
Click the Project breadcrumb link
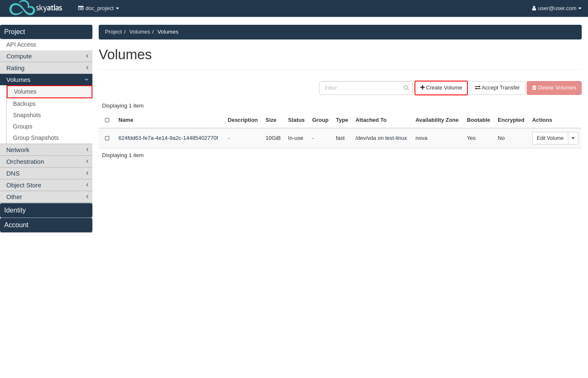(x=113, y=32)
